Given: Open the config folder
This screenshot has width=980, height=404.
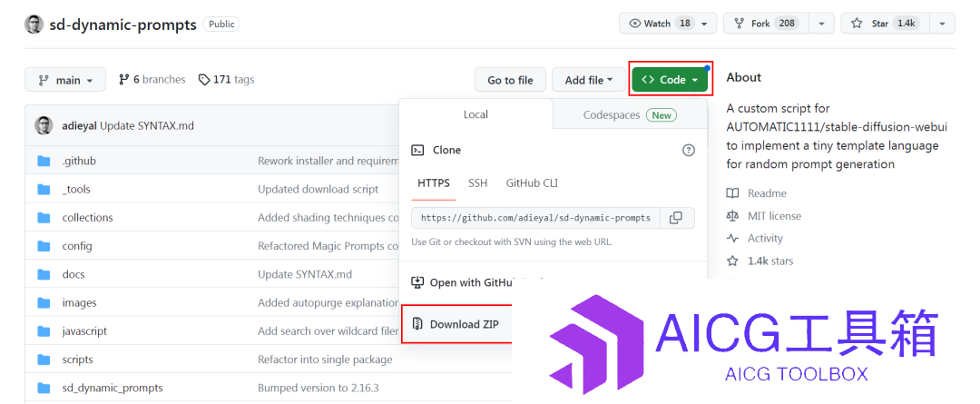Looking at the screenshot, I should 77,246.
